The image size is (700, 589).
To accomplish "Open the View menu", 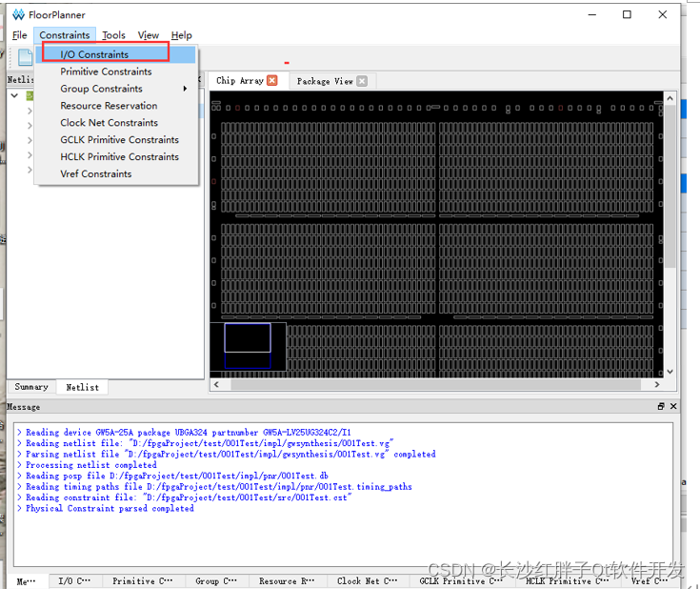I will [149, 35].
